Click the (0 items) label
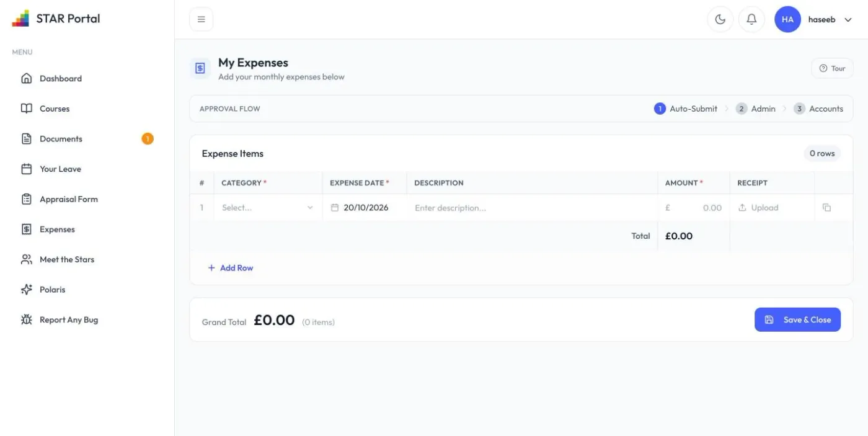868x436 pixels. pos(319,322)
